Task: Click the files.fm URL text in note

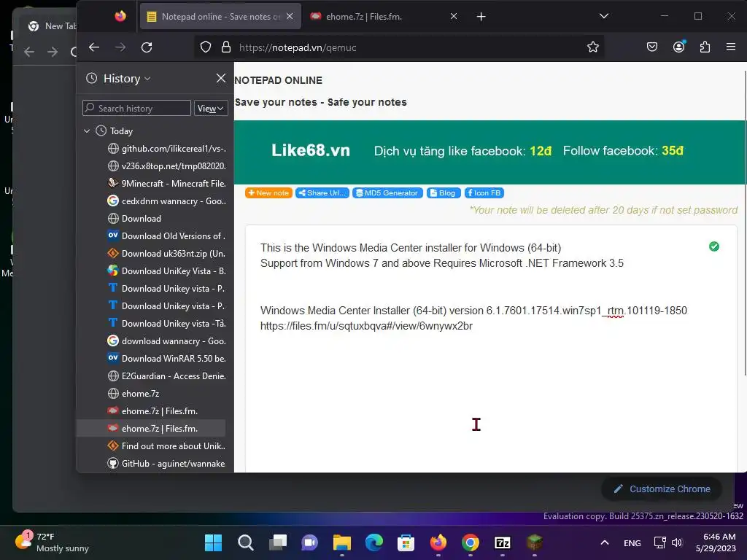Action: pos(366,326)
